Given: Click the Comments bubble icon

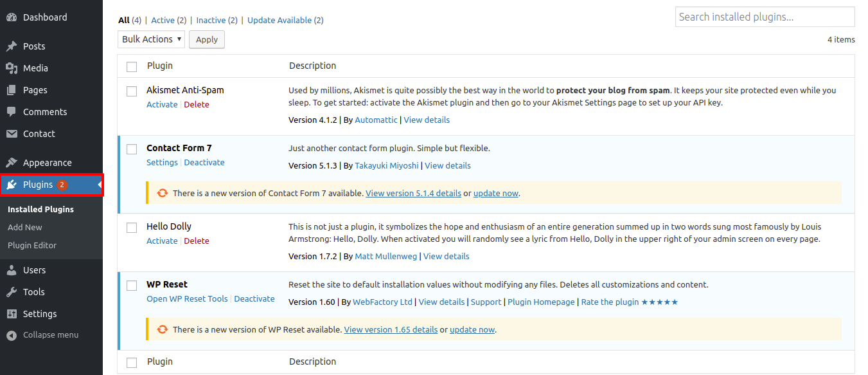Looking at the screenshot, I should point(12,112).
